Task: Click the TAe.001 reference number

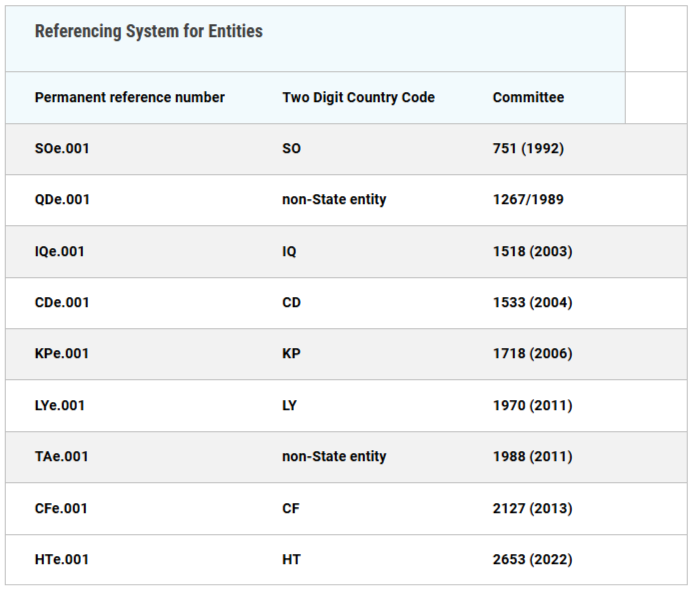Action: click(61, 457)
